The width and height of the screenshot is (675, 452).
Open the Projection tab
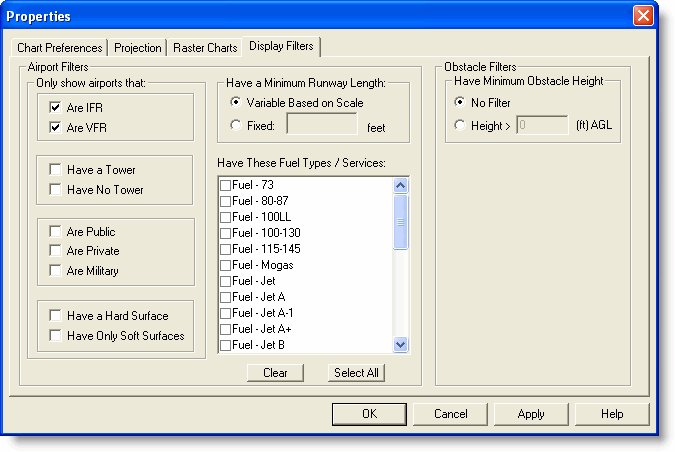pos(138,47)
